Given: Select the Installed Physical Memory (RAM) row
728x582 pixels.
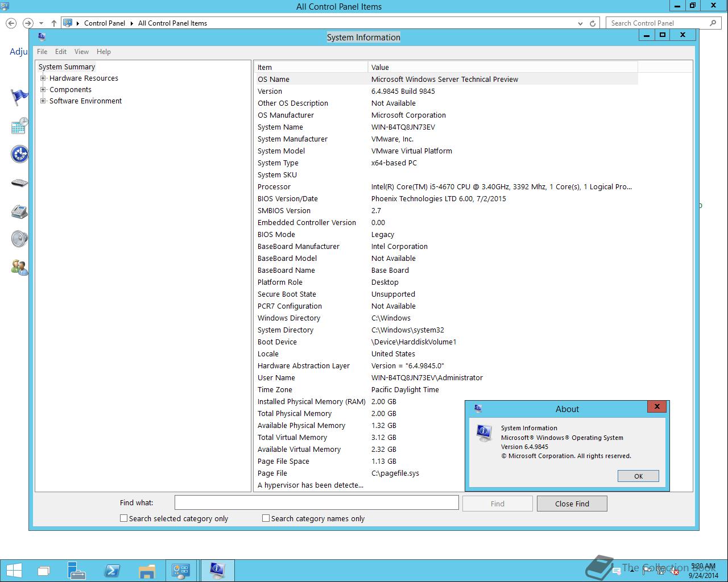Looking at the screenshot, I should point(446,402).
